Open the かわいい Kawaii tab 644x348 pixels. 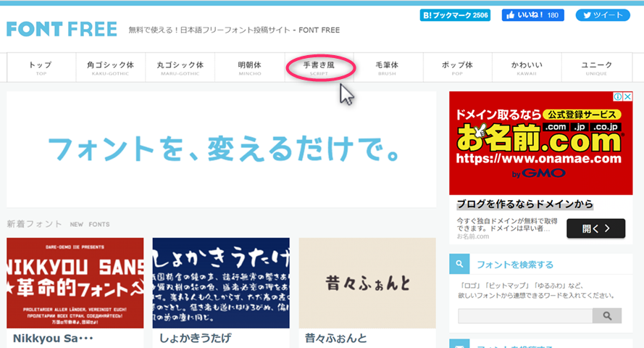527,67
